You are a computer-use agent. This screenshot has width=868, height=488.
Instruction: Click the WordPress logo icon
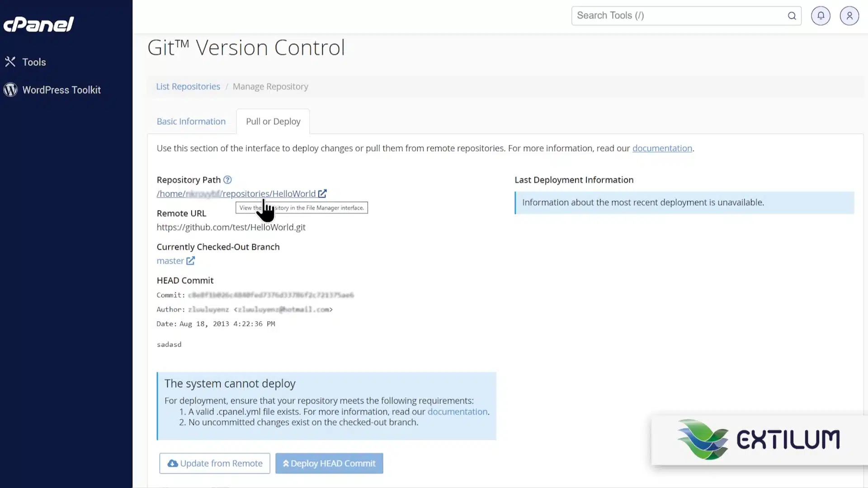(x=10, y=90)
